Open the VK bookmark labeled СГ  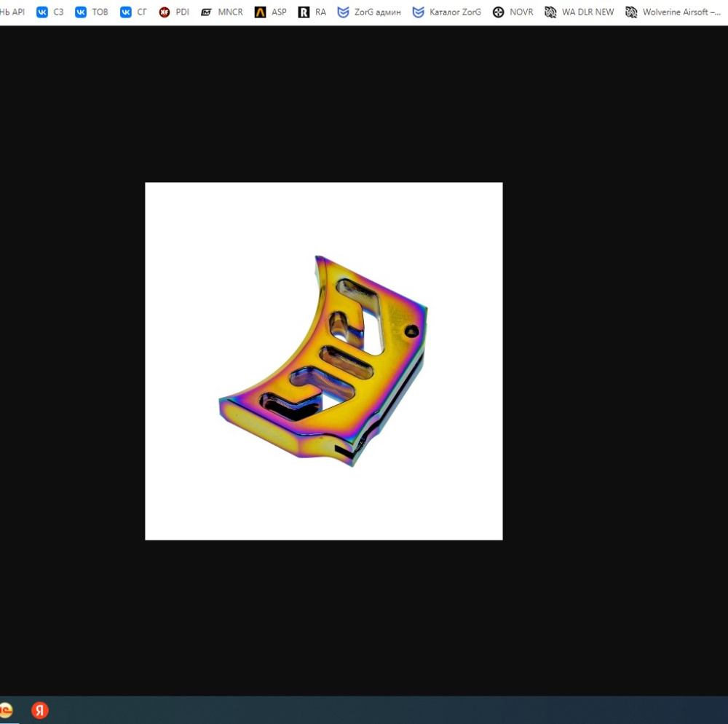133,12
